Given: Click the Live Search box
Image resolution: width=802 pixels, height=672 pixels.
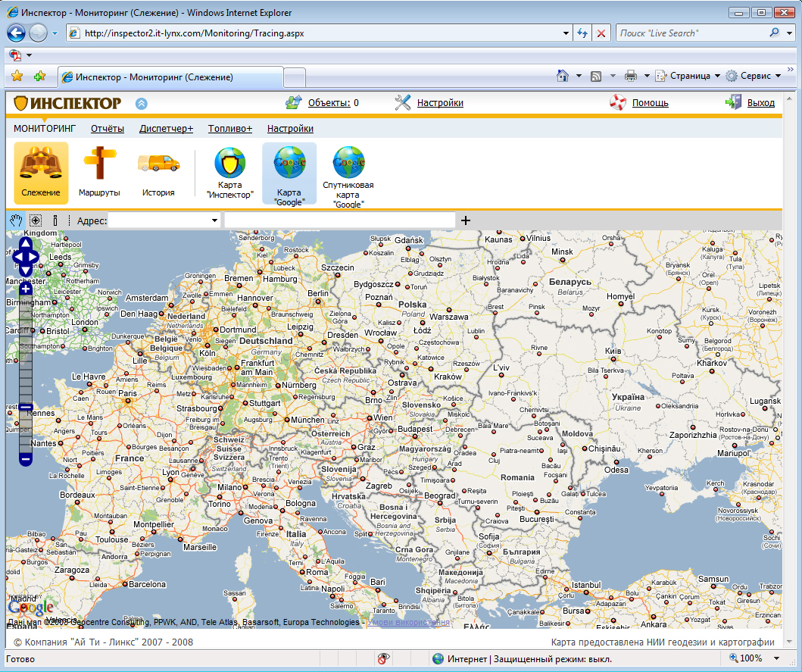Looking at the screenshot, I should pyautogui.click(x=691, y=33).
